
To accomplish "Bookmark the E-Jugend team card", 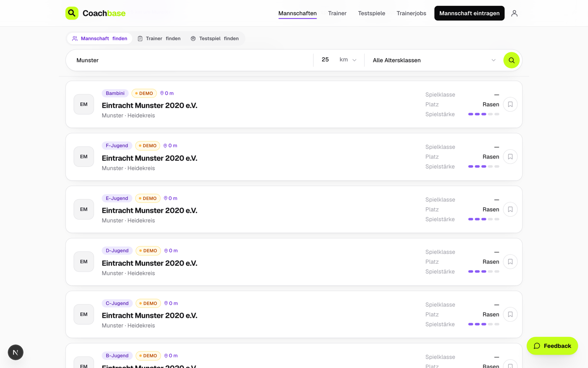I will pyautogui.click(x=510, y=209).
